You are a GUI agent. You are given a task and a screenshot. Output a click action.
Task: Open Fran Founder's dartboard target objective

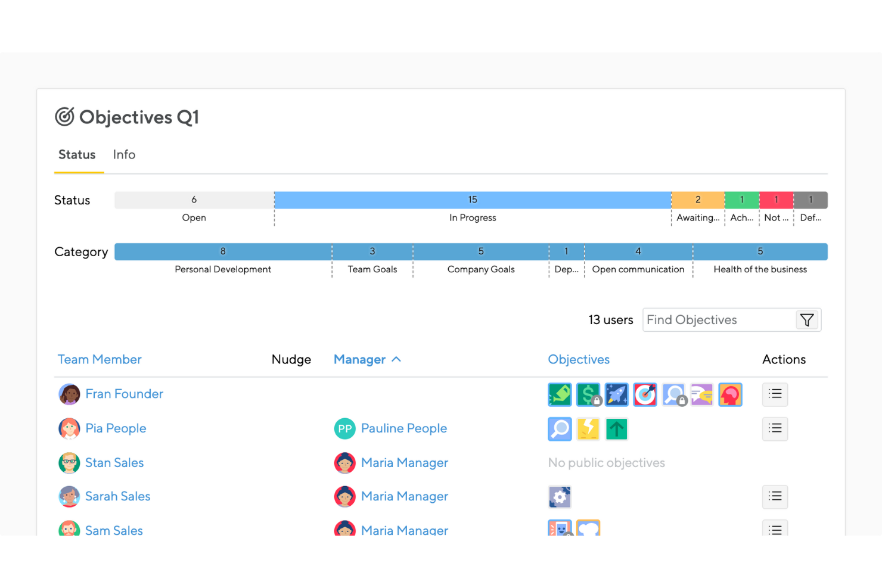(645, 394)
